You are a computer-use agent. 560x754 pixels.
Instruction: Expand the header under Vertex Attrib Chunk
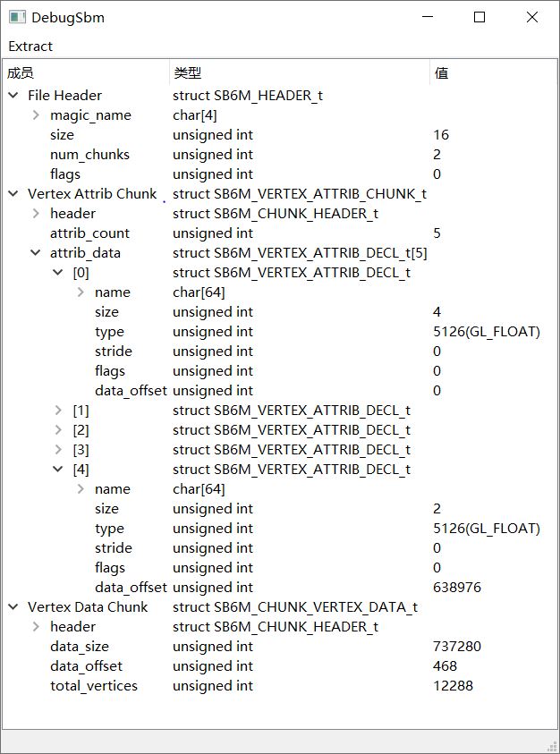[x=36, y=213]
